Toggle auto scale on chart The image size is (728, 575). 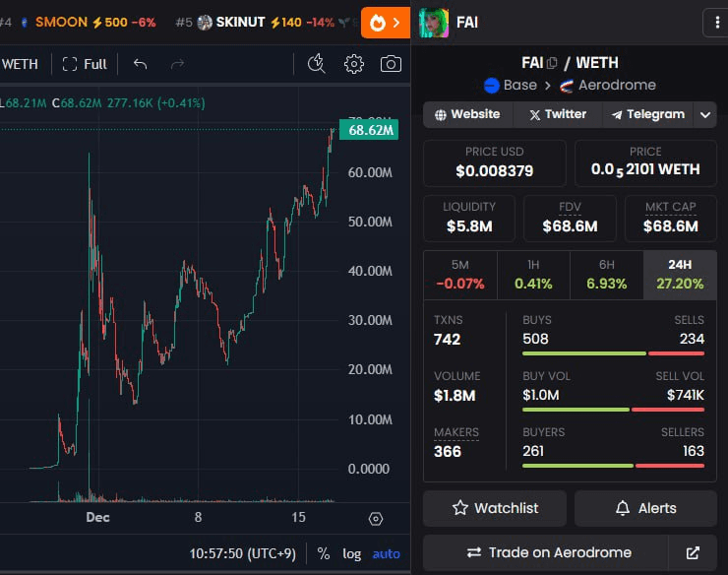[x=386, y=553]
